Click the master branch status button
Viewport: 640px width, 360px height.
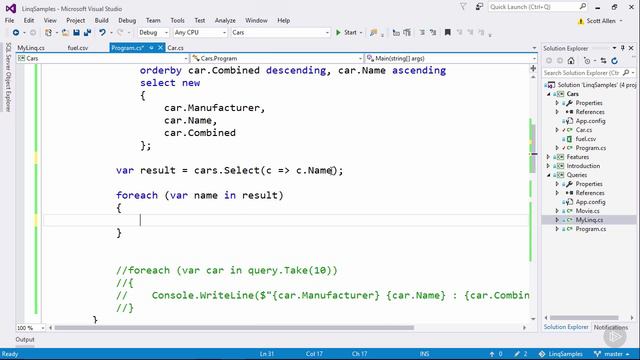coord(611,354)
